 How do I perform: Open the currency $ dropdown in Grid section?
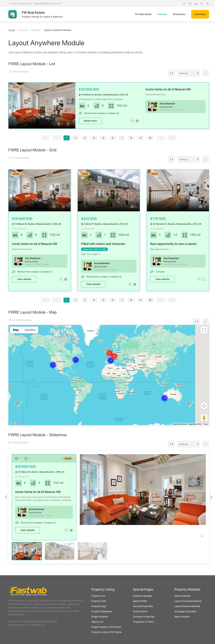click(x=171, y=160)
